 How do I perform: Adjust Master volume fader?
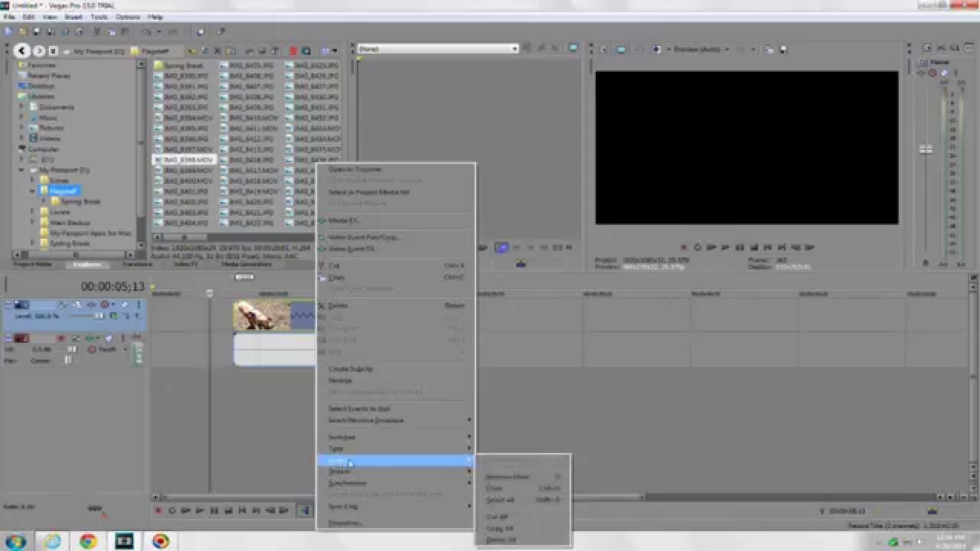pyautogui.click(x=926, y=149)
